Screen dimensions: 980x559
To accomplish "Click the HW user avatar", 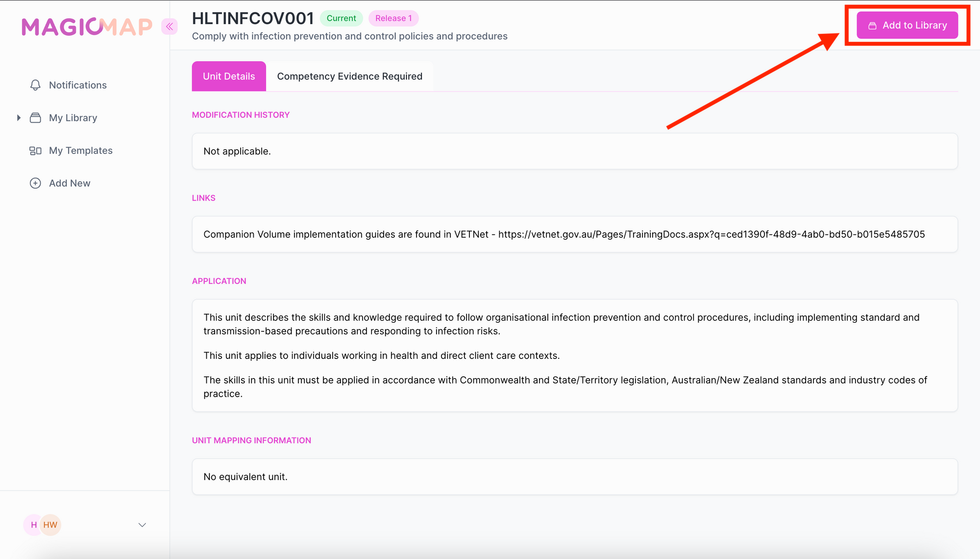I will coord(50,525).
